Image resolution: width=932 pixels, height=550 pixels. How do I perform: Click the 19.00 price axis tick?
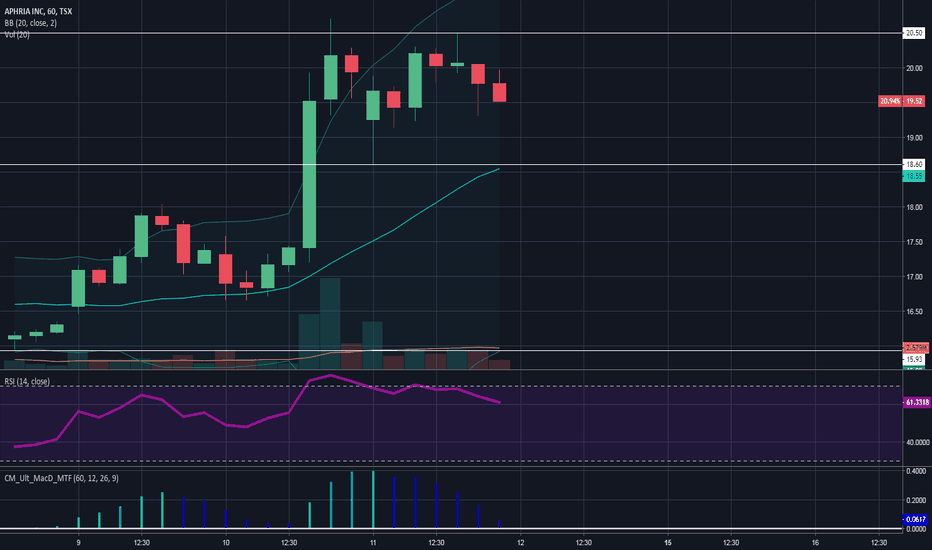[914, 137]
